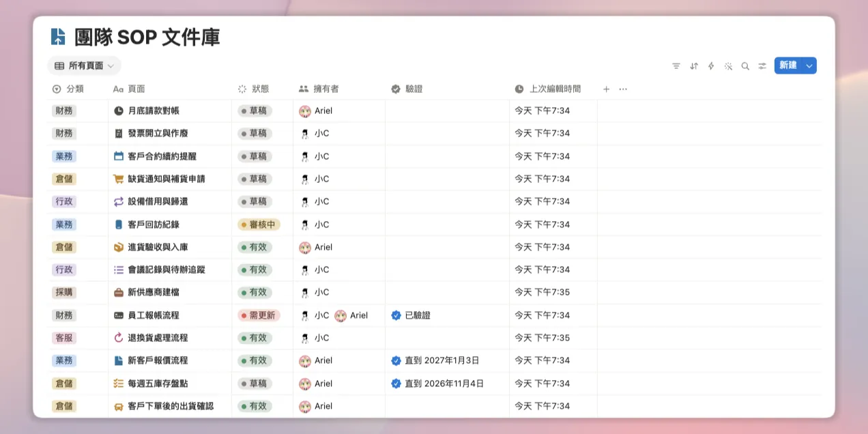Click the list icon of 會議記錄與待辦追蹤
This screenshot has height=434, width=868.
[x=119, y=270]
